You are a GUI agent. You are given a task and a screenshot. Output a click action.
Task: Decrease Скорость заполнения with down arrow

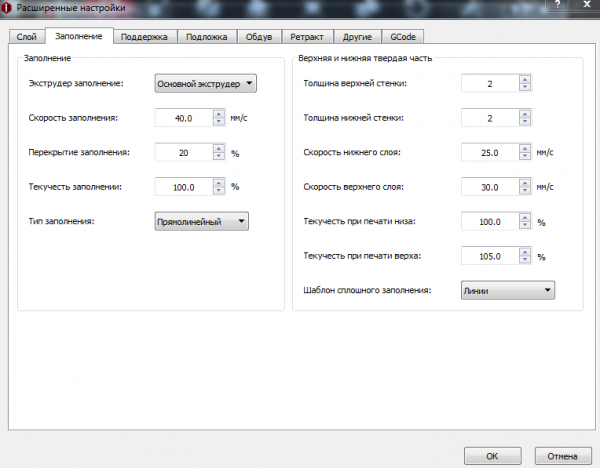tap(219, 122)
